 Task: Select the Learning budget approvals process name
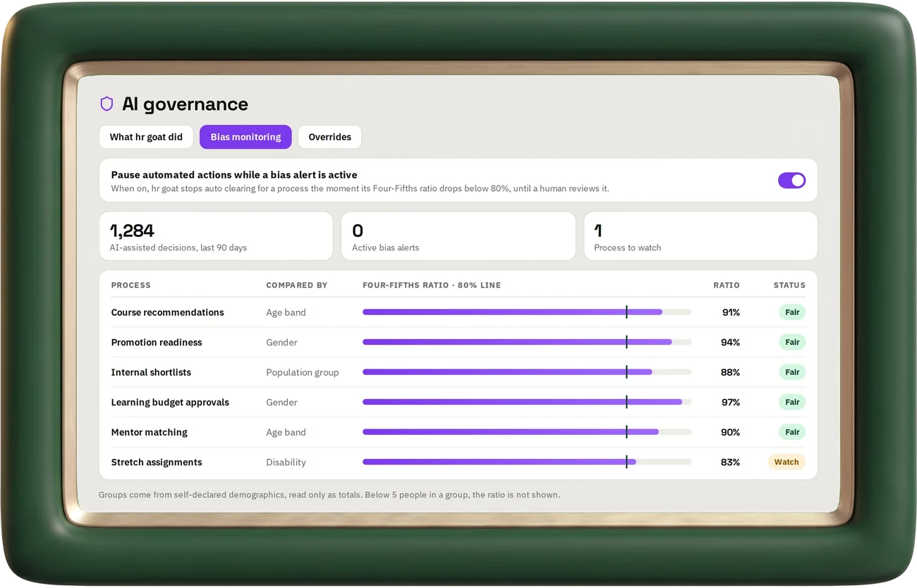pos(170,403)
